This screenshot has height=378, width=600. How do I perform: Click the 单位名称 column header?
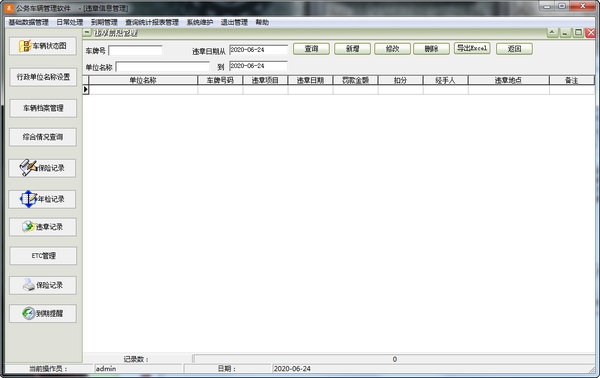(143, 80)
